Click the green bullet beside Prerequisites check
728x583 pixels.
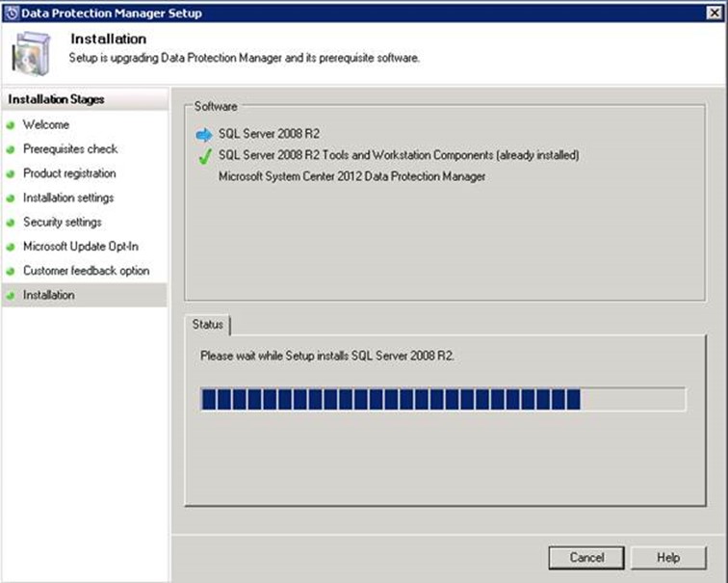(11, 149)
